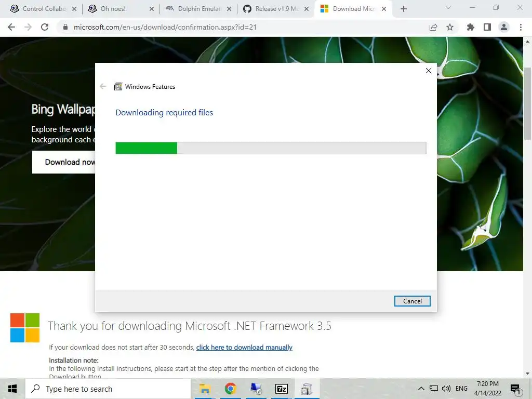Open the notification action center icon
Image resolution: width=532 pixels, height=399 pixels.
pos(515,389)
